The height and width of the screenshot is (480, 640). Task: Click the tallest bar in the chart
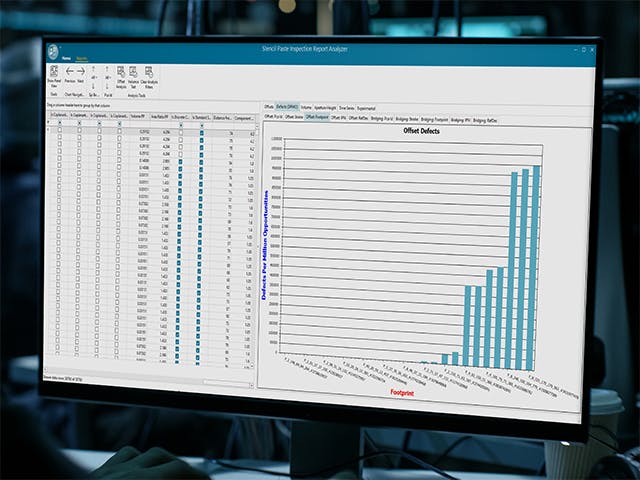[x=533, y=268]
